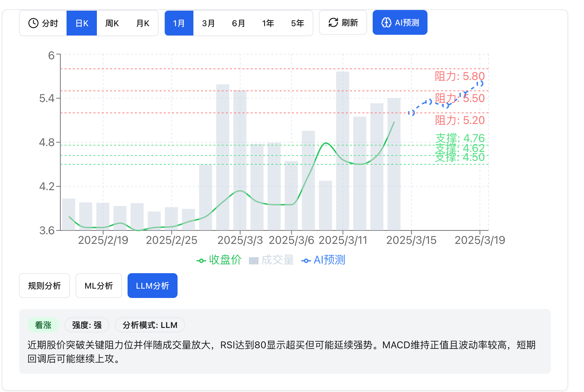
Task: Select the LLM分析 analysis mode
Action: [152, 286]
